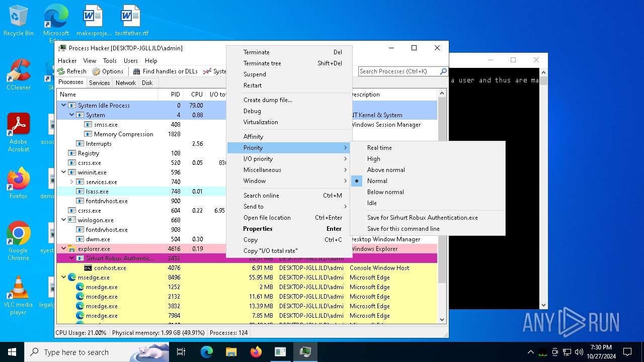Screen dimensions: 644x362
Task: Switch to the Disk tab
Action: 147,83
